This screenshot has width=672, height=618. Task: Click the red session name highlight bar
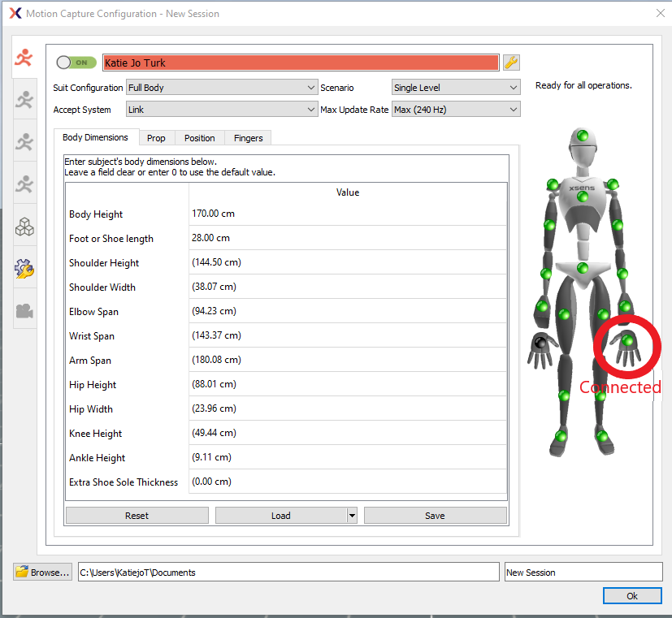(x=301, y=62)
